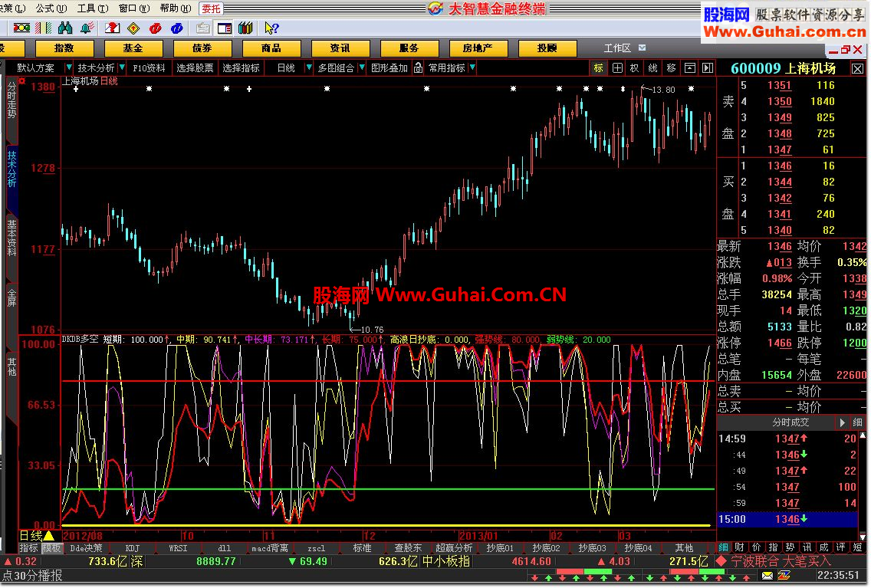Image resolution: width=871 pixels, height=588 pixels.
Task: Open the 房地产 category button
Action: point(478,48)
